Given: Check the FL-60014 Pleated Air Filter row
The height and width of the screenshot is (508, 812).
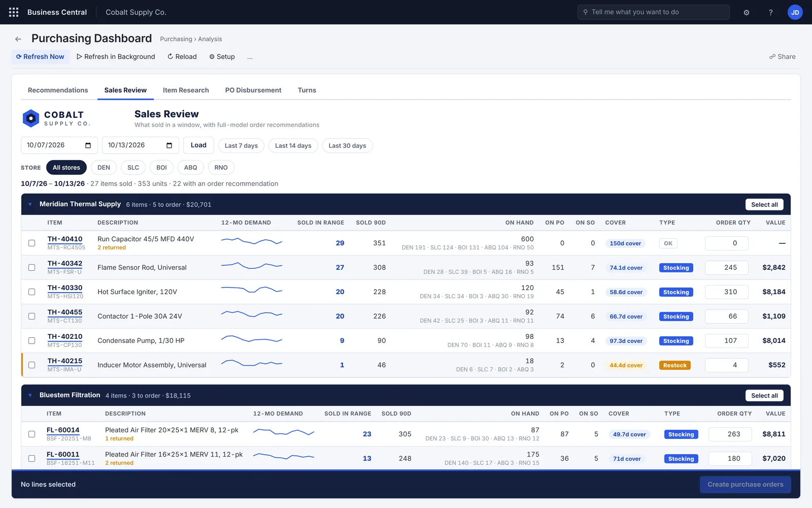Looking at the screenshot, I should [31, 434].
